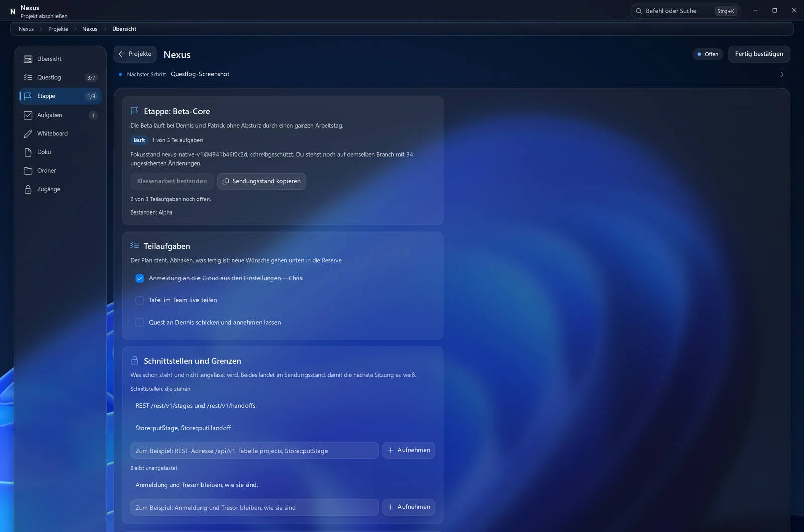804x532 pixels.
Task: Click the Übersicht breadcrumb
Action: [124, 29]
